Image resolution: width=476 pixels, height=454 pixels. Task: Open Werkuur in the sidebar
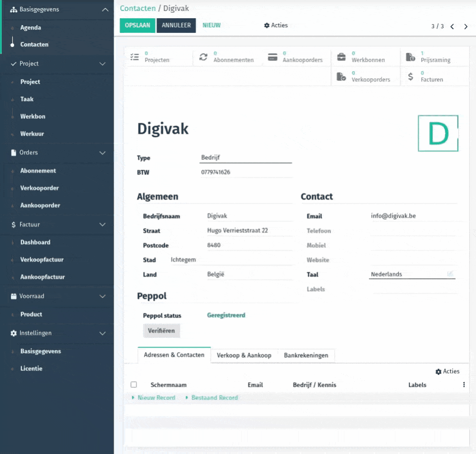click(32, 134)
